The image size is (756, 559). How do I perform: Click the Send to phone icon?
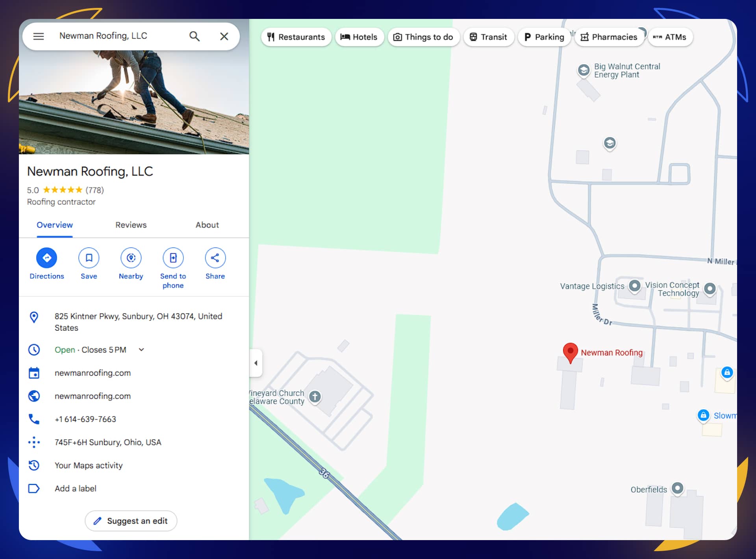pyautogui.click(x=173, y=258)
